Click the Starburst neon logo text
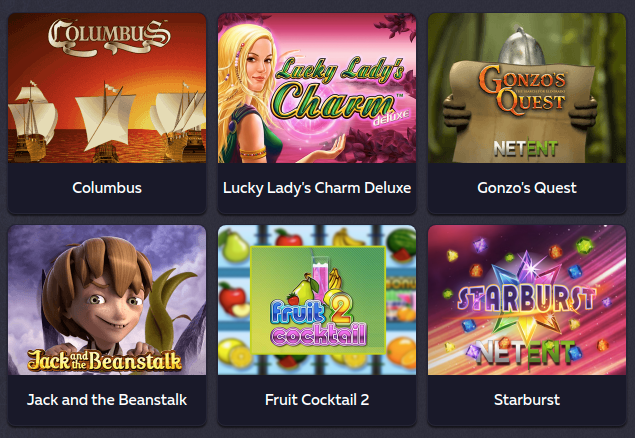Screen dimensions: 635x438 point(526,299)
